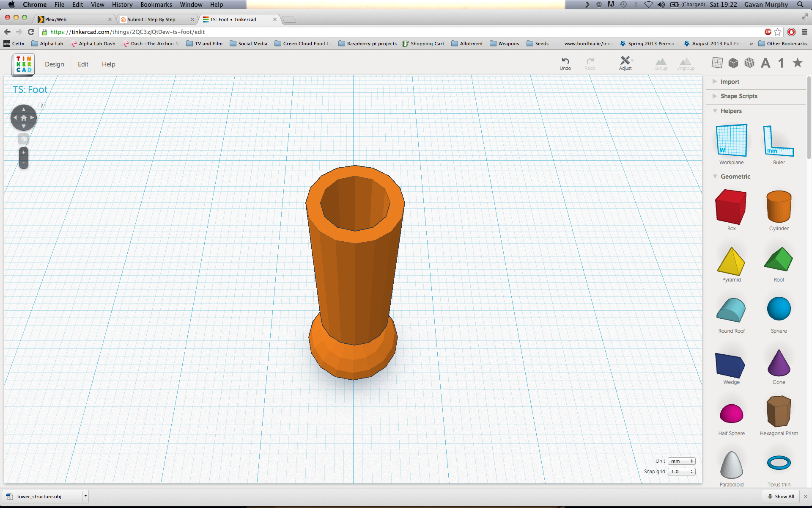Click home view button in navigation pad
Image resolution: width=812 pixels, height=508 pixels.
tap(24, 118)
